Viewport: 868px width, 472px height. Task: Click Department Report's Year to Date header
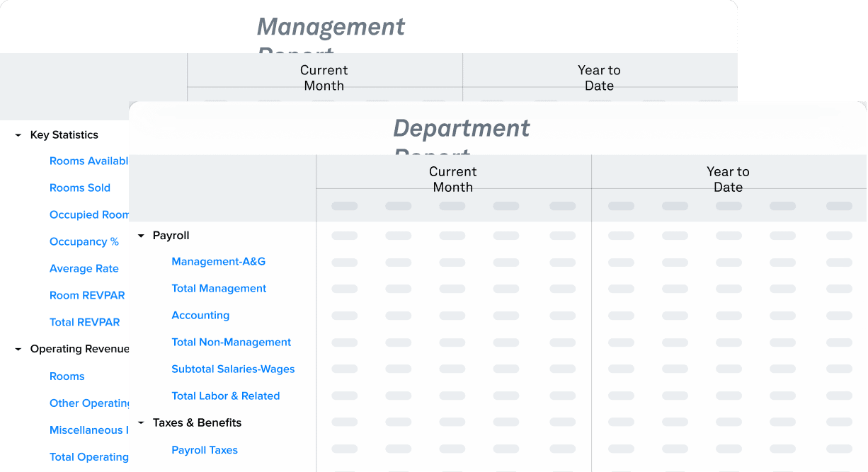pos(728,179)
